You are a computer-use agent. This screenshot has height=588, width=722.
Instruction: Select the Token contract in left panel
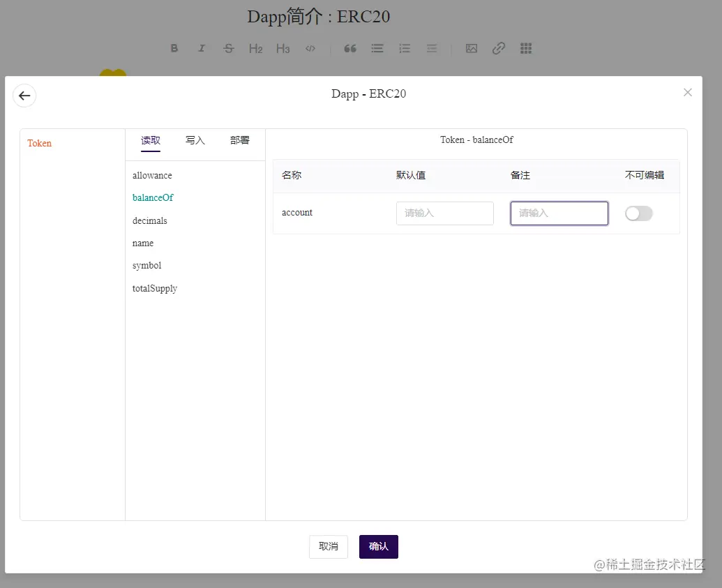pos(39,143)
